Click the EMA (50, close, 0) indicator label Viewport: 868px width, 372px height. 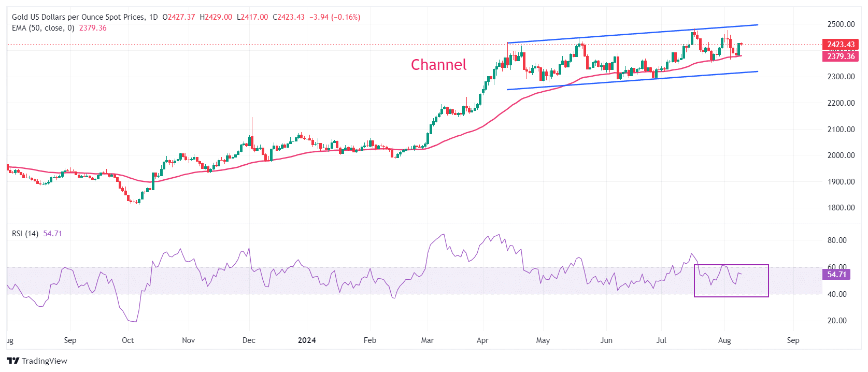(x=43, y=28)
